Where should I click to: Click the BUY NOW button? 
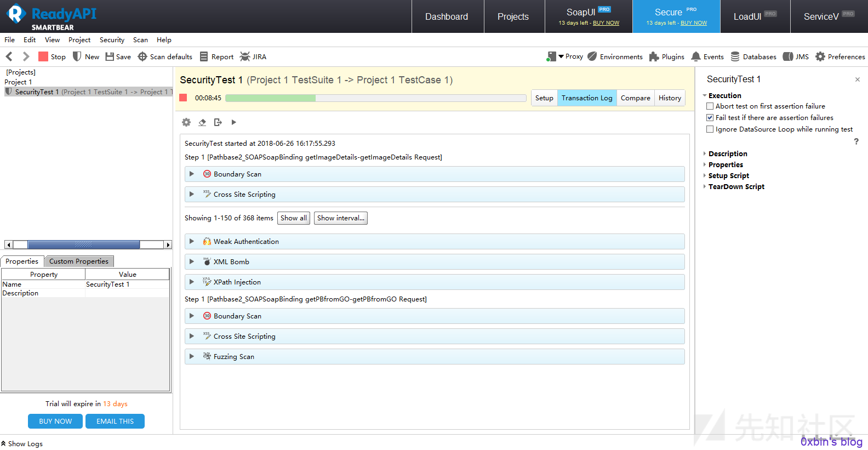click(x=55, y=421)
